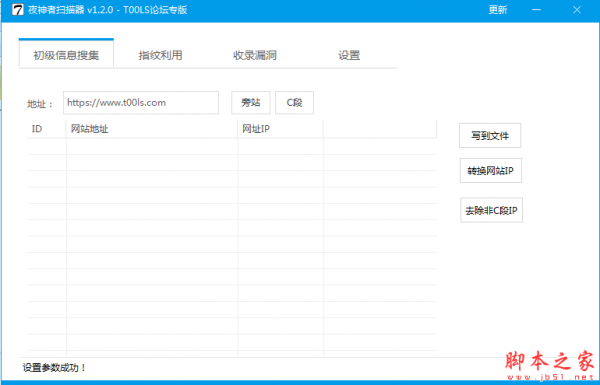Select the 收录漏洞 tab
600x385 pixels.
[255, 55]
